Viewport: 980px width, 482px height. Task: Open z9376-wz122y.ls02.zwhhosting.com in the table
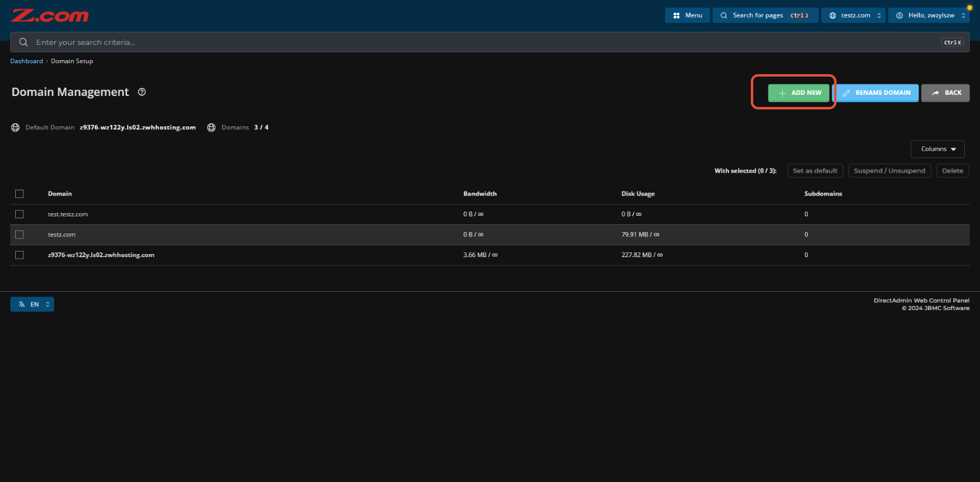pyautogui.click(x=101, y=255)
